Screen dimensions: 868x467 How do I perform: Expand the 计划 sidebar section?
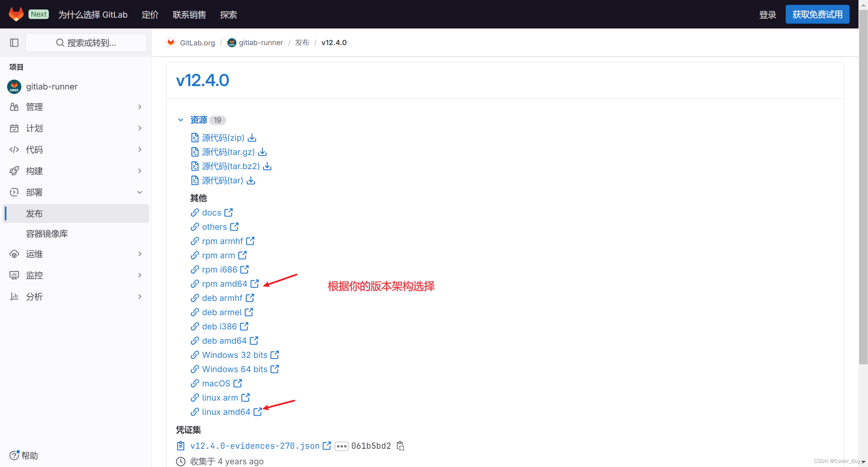pos(76,128)
